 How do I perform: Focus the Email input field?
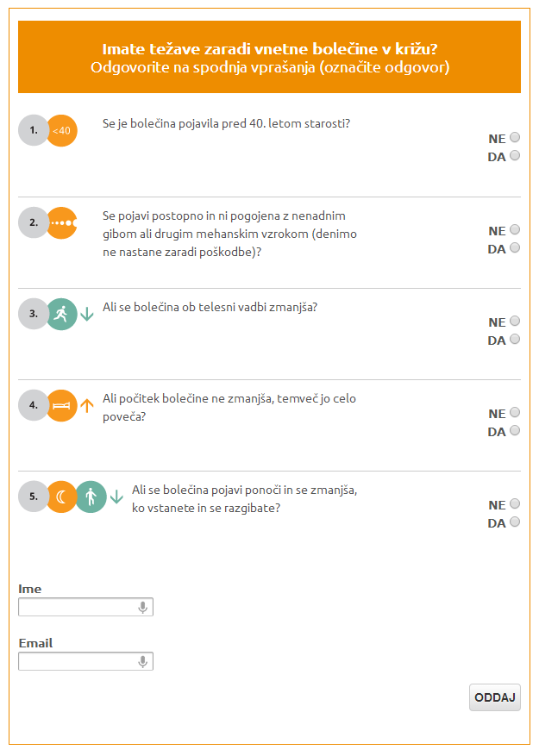click(x=78, y=662)
